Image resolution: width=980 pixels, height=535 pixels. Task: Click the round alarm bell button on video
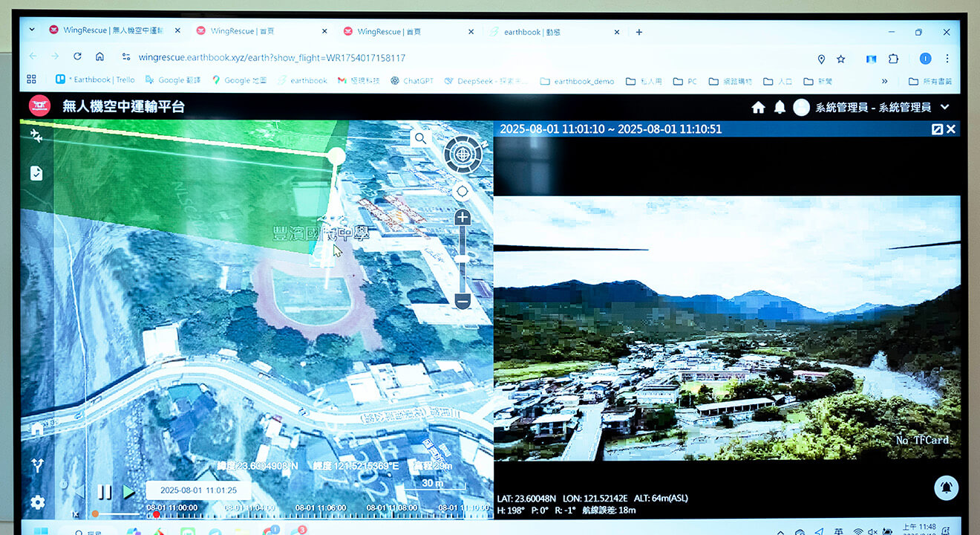946,487
